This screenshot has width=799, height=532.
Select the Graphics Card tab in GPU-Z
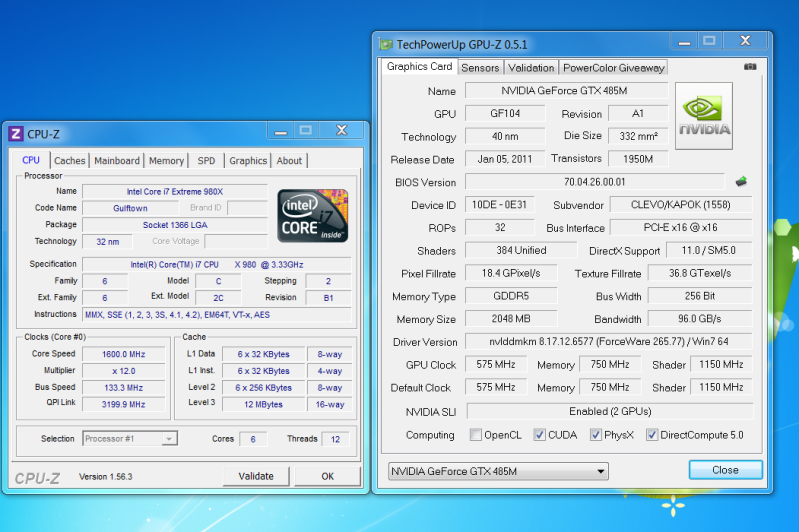click(419, 67)
